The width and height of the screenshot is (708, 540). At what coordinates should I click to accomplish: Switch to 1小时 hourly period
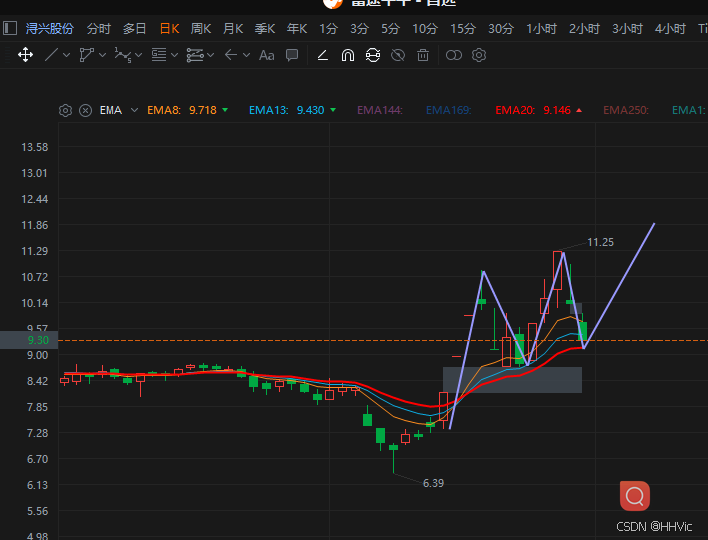click(541, 28)
